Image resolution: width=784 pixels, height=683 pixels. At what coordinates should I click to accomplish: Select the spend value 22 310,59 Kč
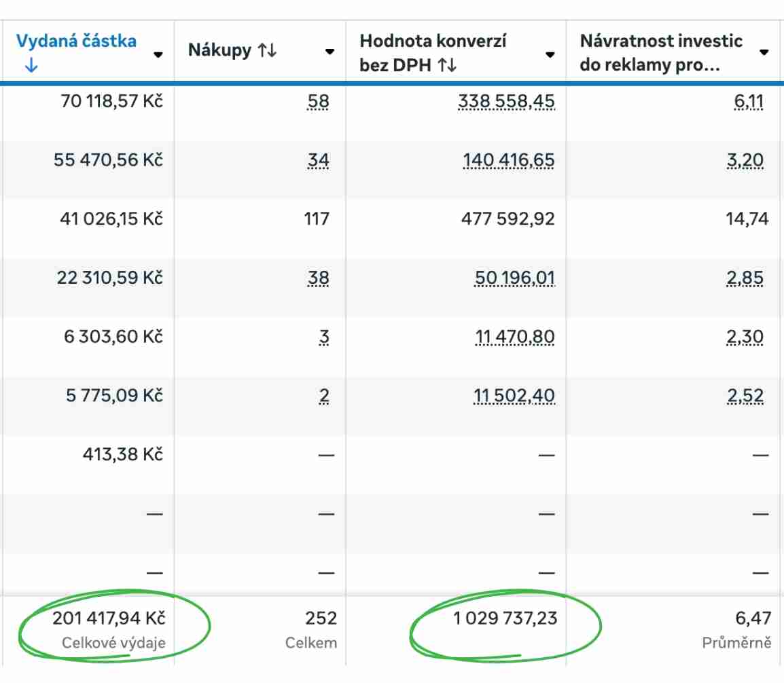[110, 277]
